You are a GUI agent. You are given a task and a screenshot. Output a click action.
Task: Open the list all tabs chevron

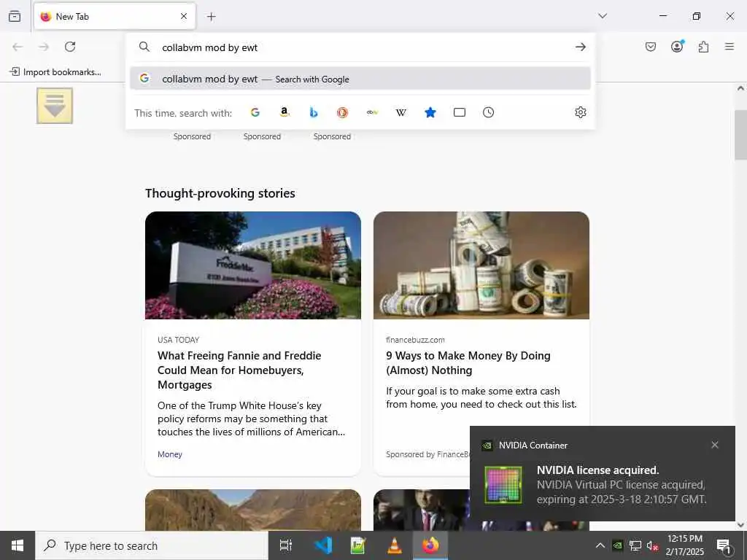click(x=603, y=16)
